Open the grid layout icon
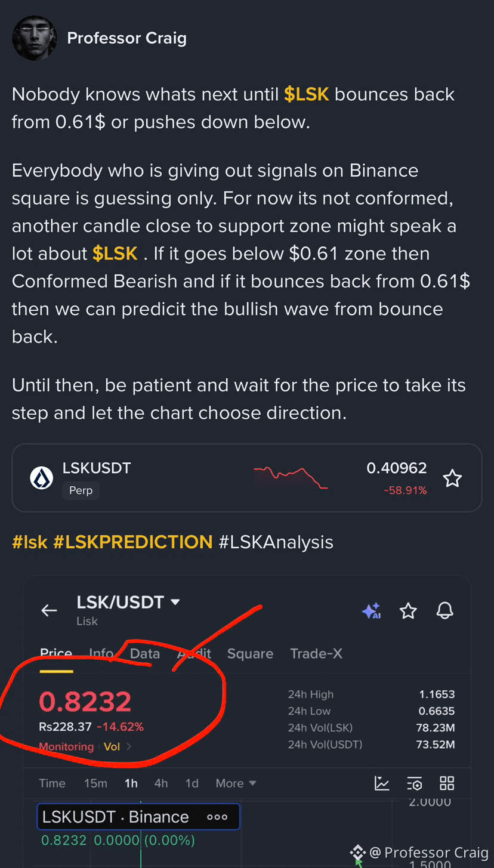This screenshot has height=868, width=494. tap(447, 783)
